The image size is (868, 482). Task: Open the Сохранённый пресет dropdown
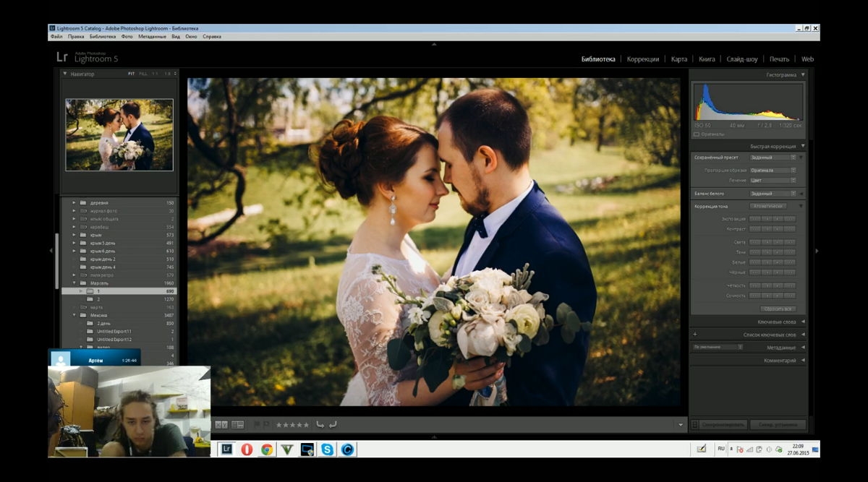point(773,157)
